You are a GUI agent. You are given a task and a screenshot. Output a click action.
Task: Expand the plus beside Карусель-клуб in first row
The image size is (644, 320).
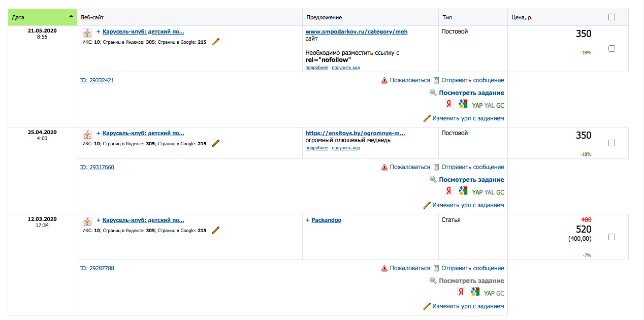99,31
